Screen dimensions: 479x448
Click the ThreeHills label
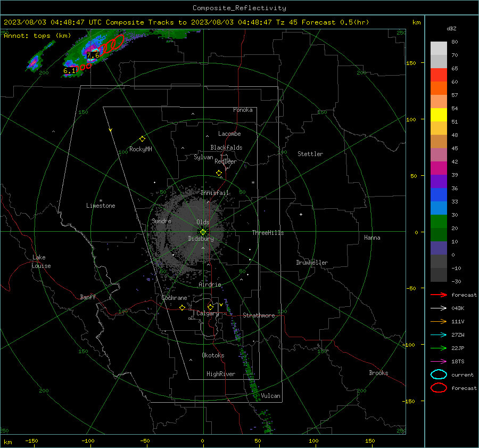[x=268, y=233]
